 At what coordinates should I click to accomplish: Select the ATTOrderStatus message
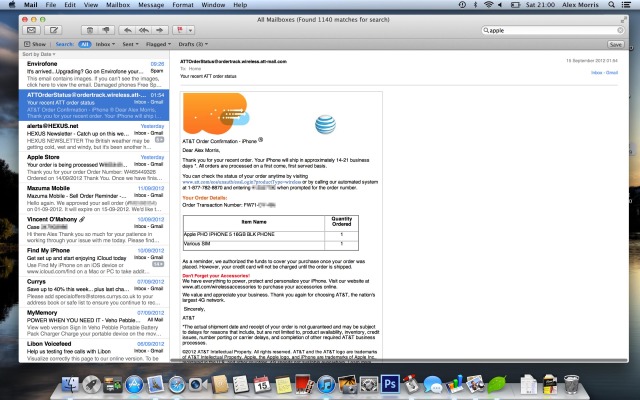pos(94,105)
